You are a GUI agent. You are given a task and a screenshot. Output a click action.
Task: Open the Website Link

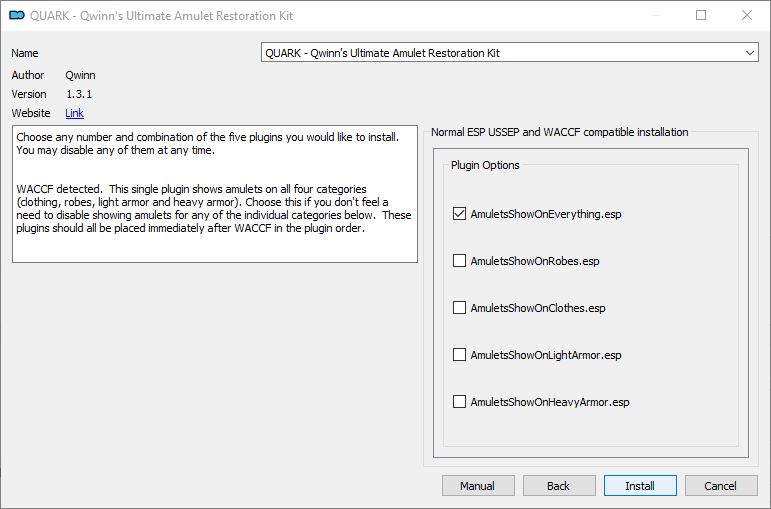(x=74, y=113)
